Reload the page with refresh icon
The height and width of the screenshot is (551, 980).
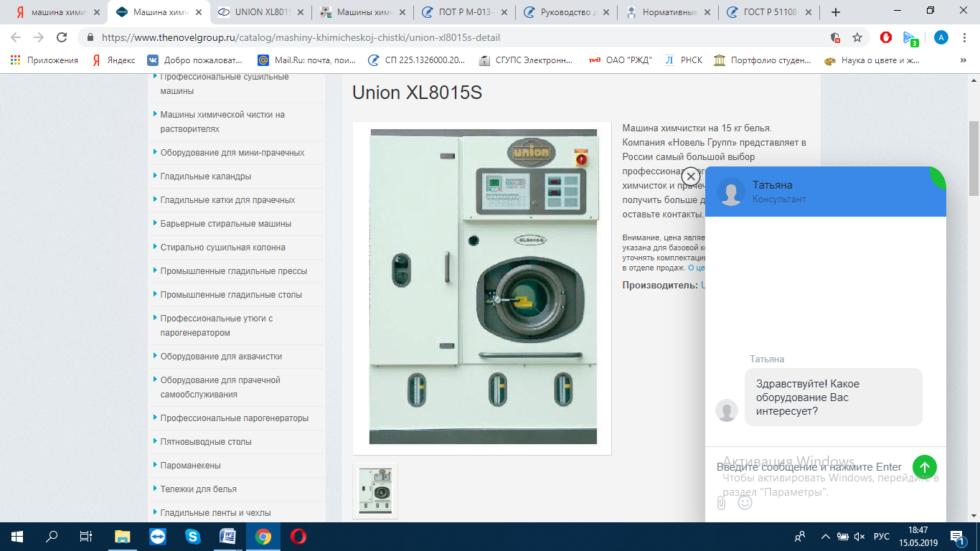[62, 38]
